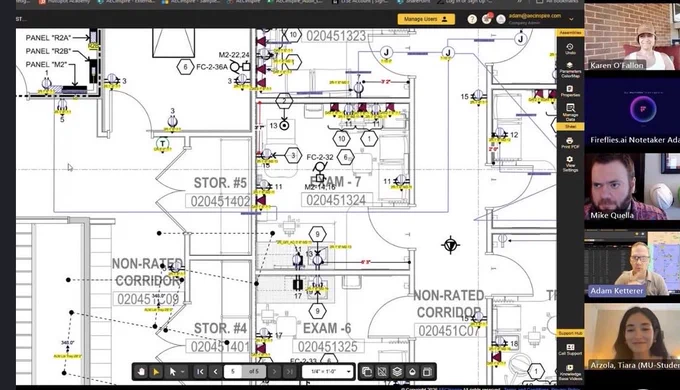Click Undo in right sidebar
The height and width of the screenshot is (390, 680).
coord(570,49)
